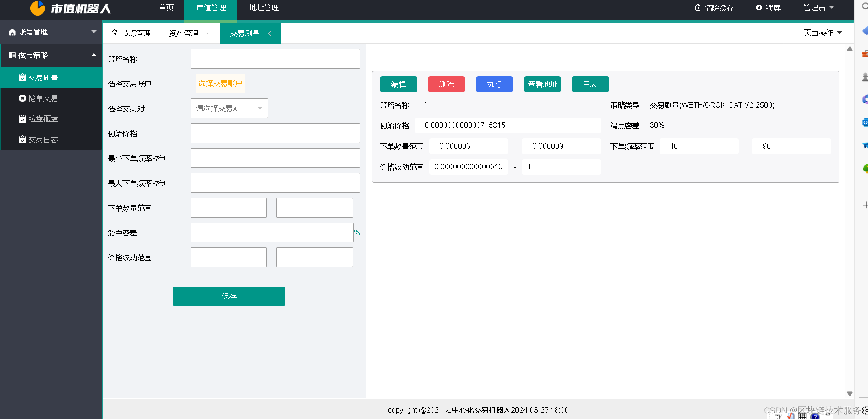
Task: Click the 交易日志 sidebar icon
Action: coord(22,139)
